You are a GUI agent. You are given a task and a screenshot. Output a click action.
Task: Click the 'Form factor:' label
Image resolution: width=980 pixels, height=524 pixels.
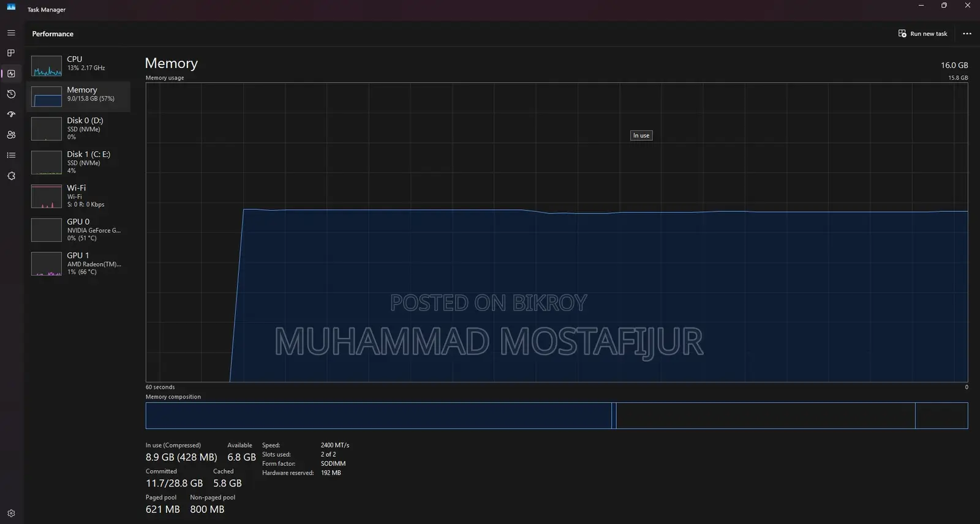tap(279, 463)
